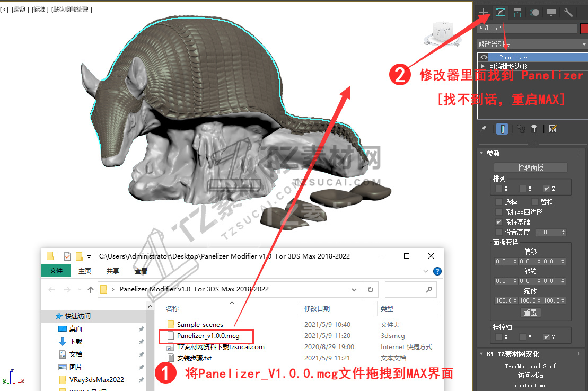The height and width of the screenshot is (391, 588).
Task: Check 保持非四边形 option
Action: tap(499, 212)
